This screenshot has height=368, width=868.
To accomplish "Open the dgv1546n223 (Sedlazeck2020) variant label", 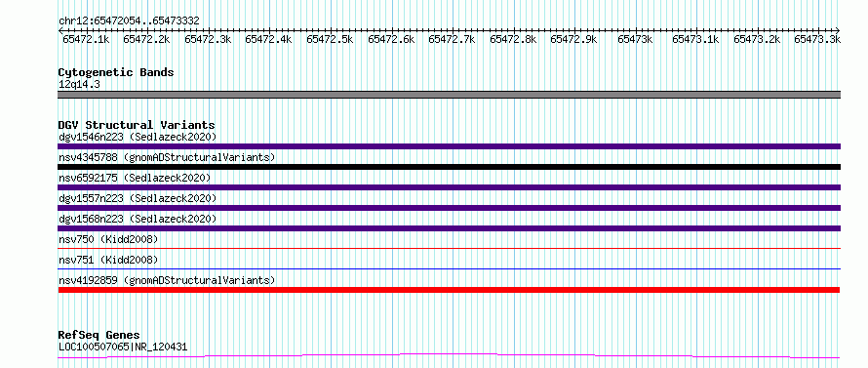I will click(138, 137).
